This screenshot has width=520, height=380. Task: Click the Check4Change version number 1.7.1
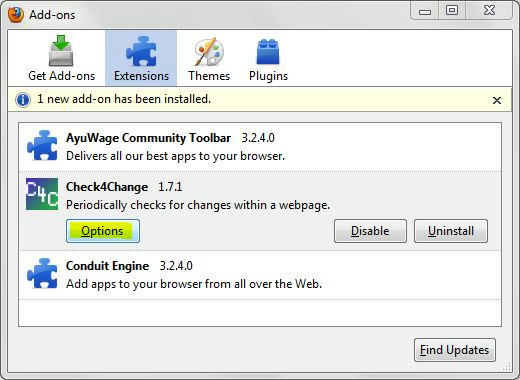(x=170, y=187)
